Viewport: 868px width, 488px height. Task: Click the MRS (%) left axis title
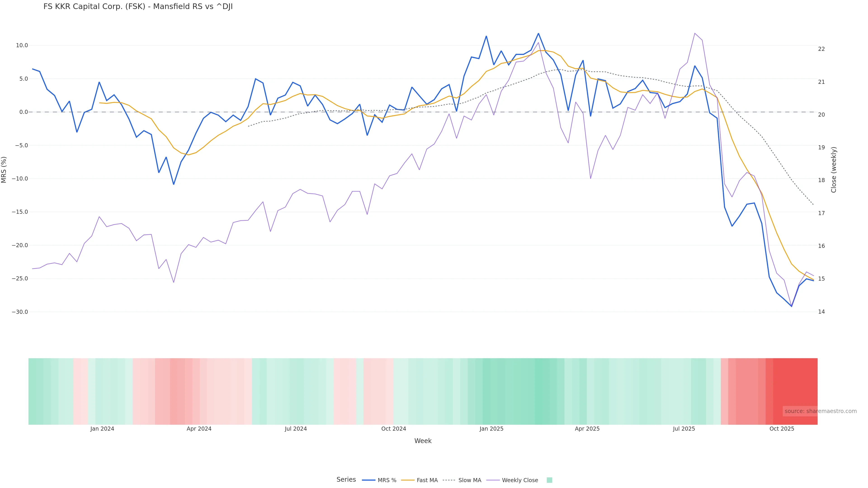tap(4, 170)
